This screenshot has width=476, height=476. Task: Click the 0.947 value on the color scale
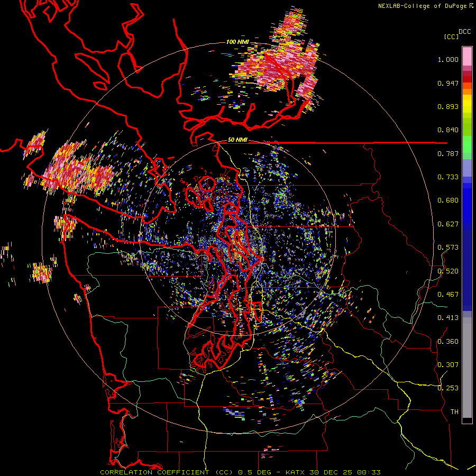pos(448,83)
